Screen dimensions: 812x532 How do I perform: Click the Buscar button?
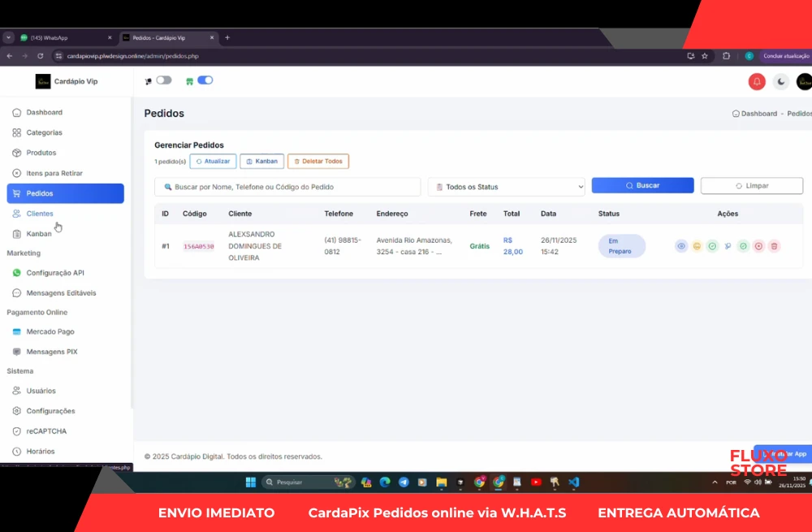tap(642, 185)
